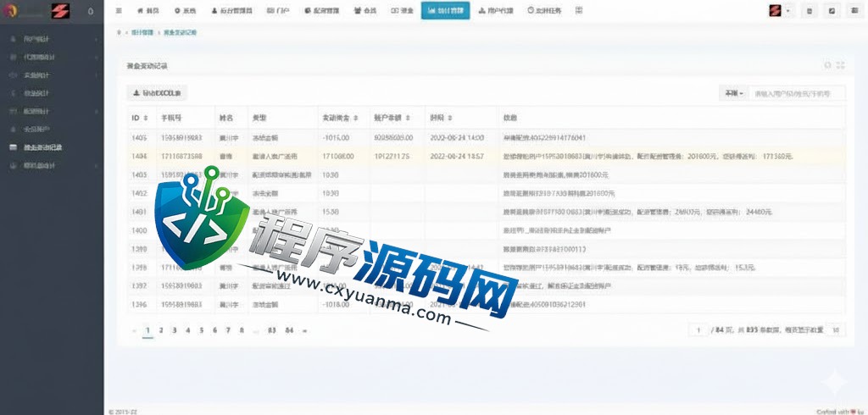The height and width of the screenshot is (415, 868).
Task: Click the 2022-08-24 14:57 time cell
Action: click(x=457, y=157)
